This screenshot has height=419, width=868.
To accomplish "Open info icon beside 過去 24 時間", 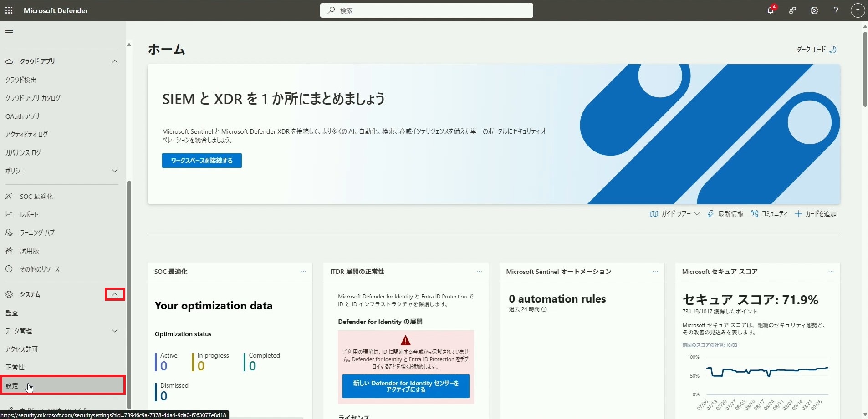I will (x=544, y=309).
